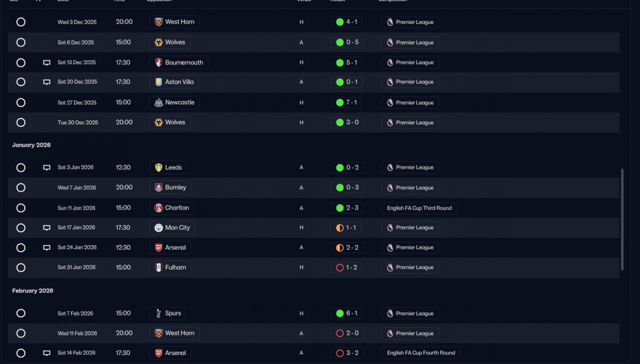This screenshot has height=364, width=640.
Task: Open English FA Cup Third Round competition
Action: tap(419, 208)
